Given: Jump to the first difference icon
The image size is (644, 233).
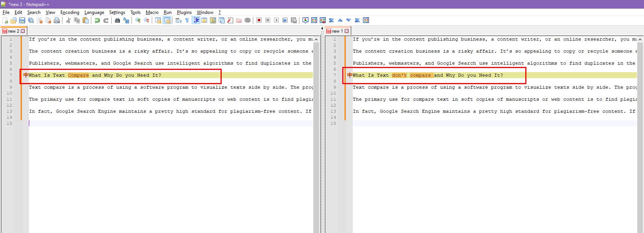Looking at the screenshot, I should (331, 20).
